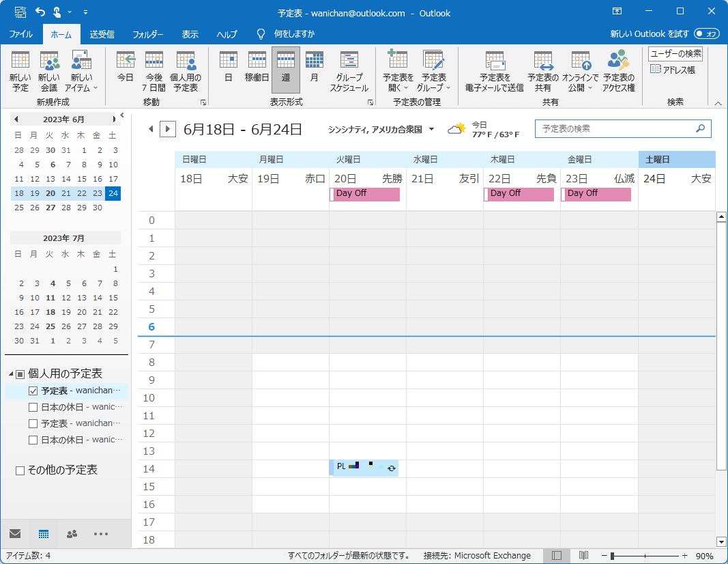Open the ファイル tab
Image resolution: width=728 pixels, height=564 pixels.
[21, 34]
